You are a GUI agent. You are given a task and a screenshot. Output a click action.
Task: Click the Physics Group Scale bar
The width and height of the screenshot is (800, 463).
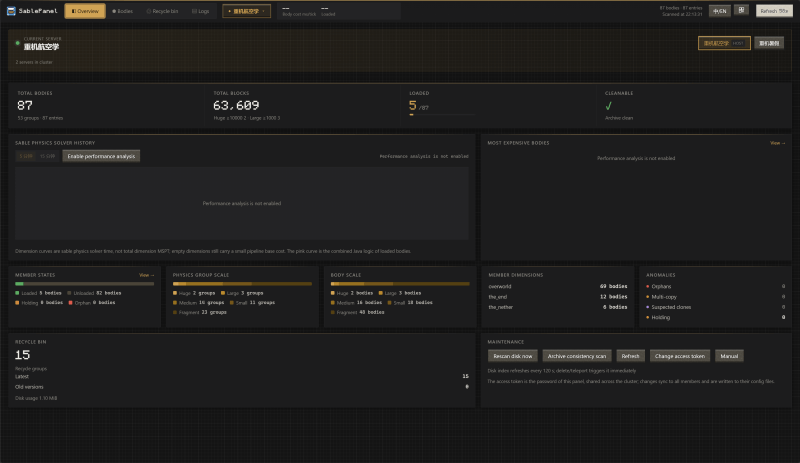click(242, 284)
